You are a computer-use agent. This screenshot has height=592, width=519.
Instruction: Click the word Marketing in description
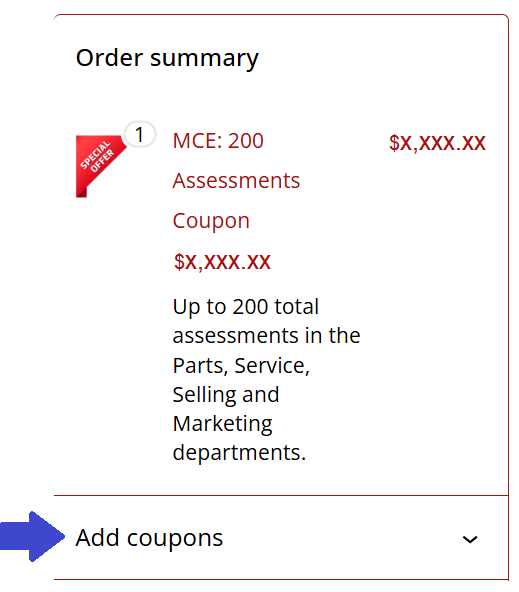click(x=222, y=424)
